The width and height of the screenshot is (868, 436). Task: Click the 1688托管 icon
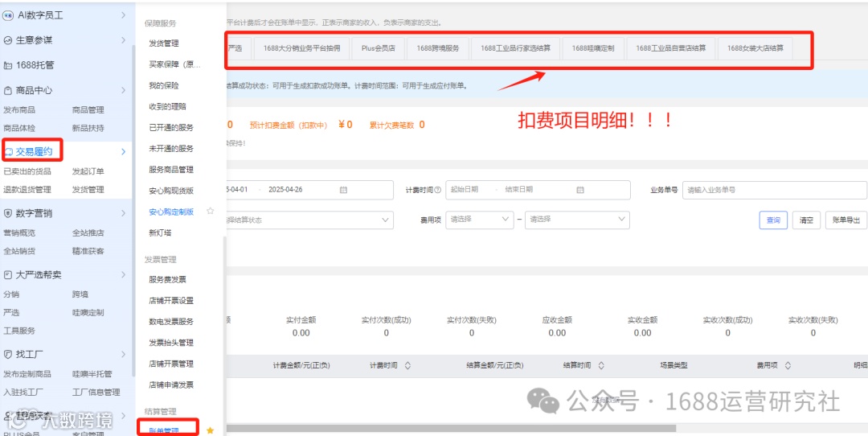coord(8,65)
